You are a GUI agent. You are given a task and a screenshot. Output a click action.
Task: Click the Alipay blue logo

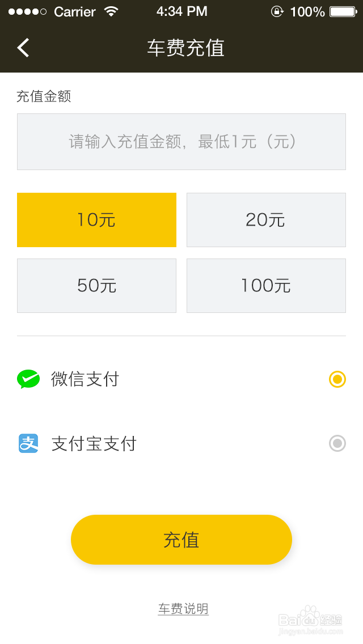(28, 443)
